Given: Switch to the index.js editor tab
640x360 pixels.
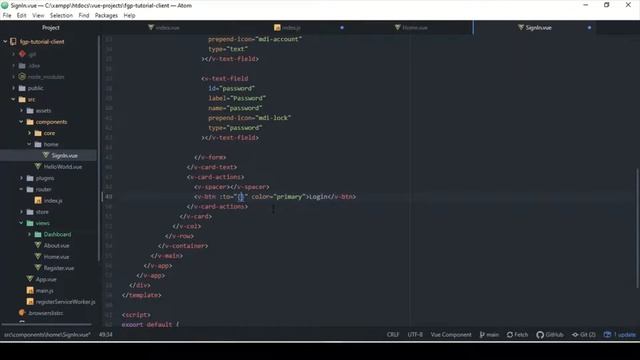Looking at the screenshot, I should click(x=288, y=27).
